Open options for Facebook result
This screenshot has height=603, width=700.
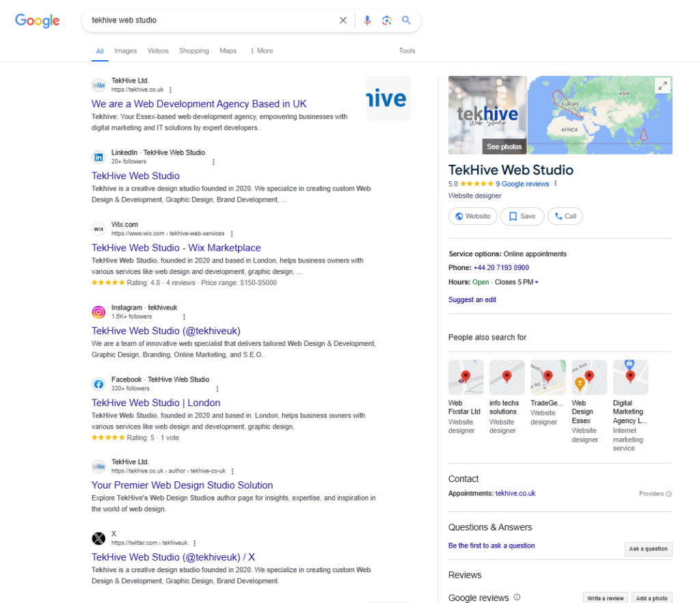pyautogui.click(x=217, y=388)
